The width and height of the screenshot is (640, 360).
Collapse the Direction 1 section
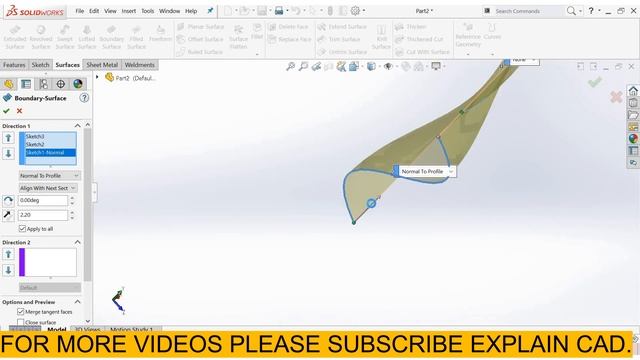[x=77, y=126]
